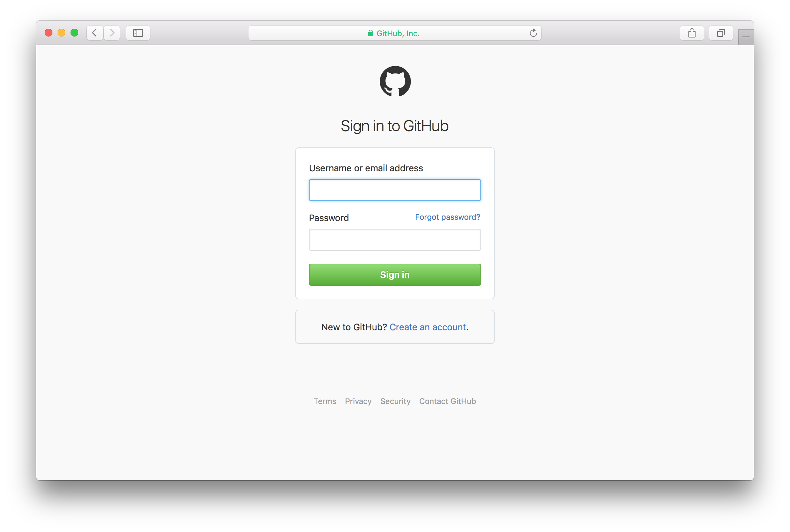Click the back navigation arrow icon
Viewport: 790px width, 532px height.
coord(95,33)
